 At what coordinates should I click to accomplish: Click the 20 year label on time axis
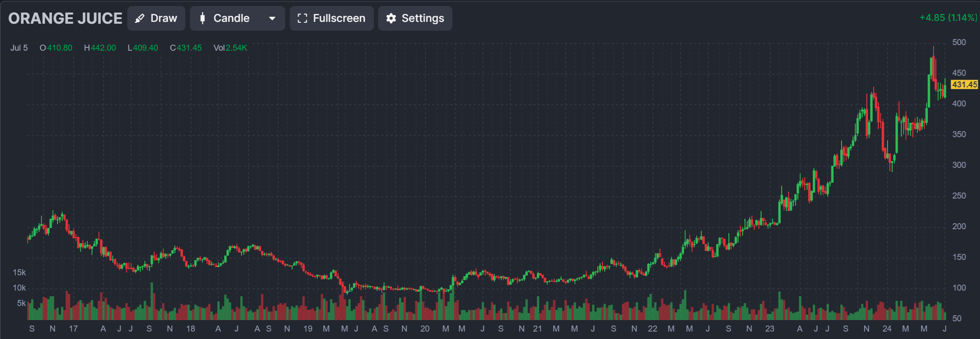[x=425, y=329]
